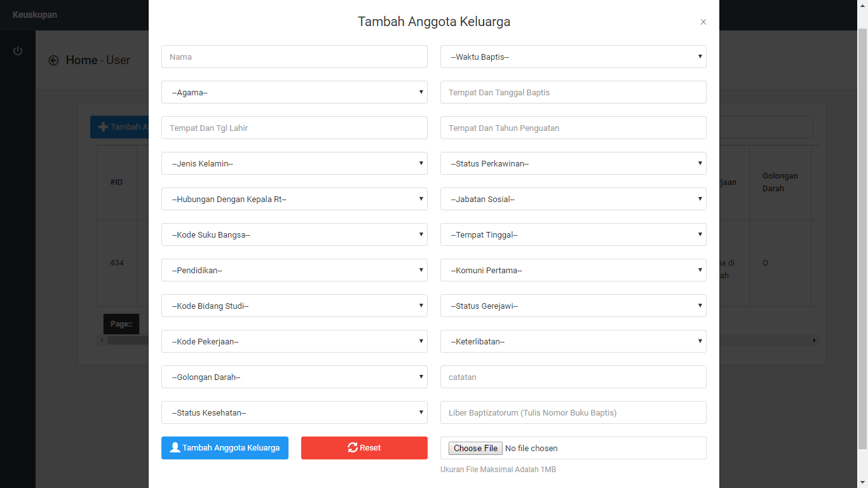Focus the Tempat Dan Tgl Lahir field

click(294, 128)
